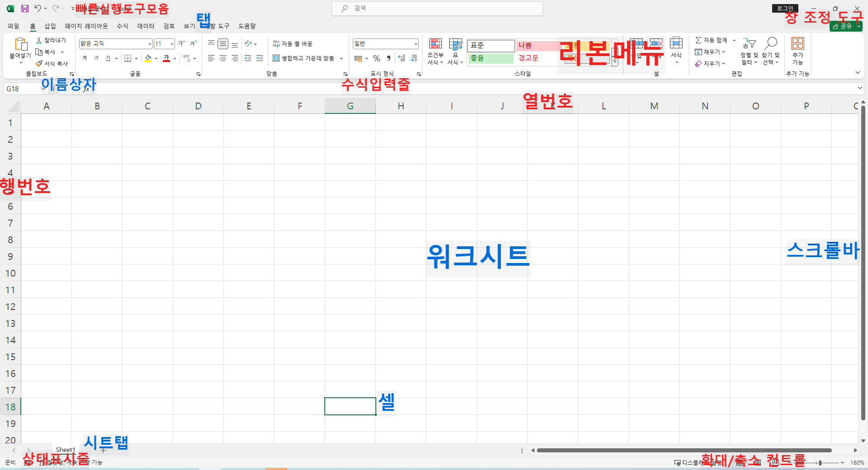Apply the Standard (표준) cell style

[491, 45]
